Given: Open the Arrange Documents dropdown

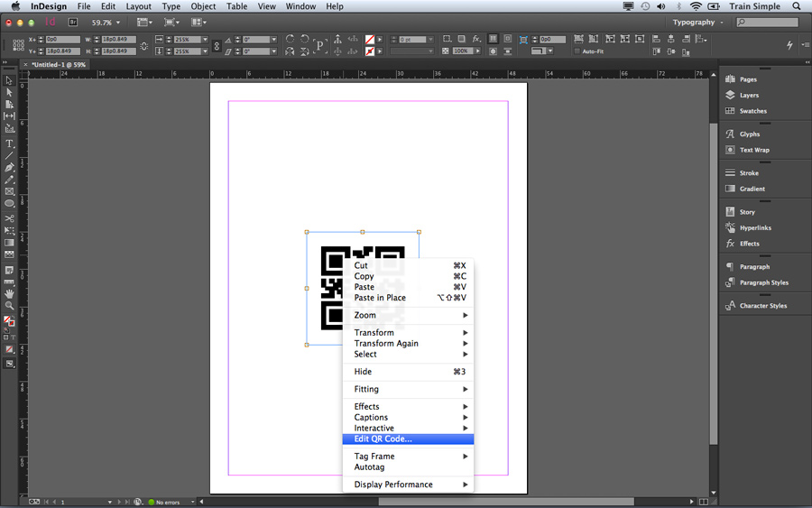Looking at the screenshot, I should coord(198,23).
